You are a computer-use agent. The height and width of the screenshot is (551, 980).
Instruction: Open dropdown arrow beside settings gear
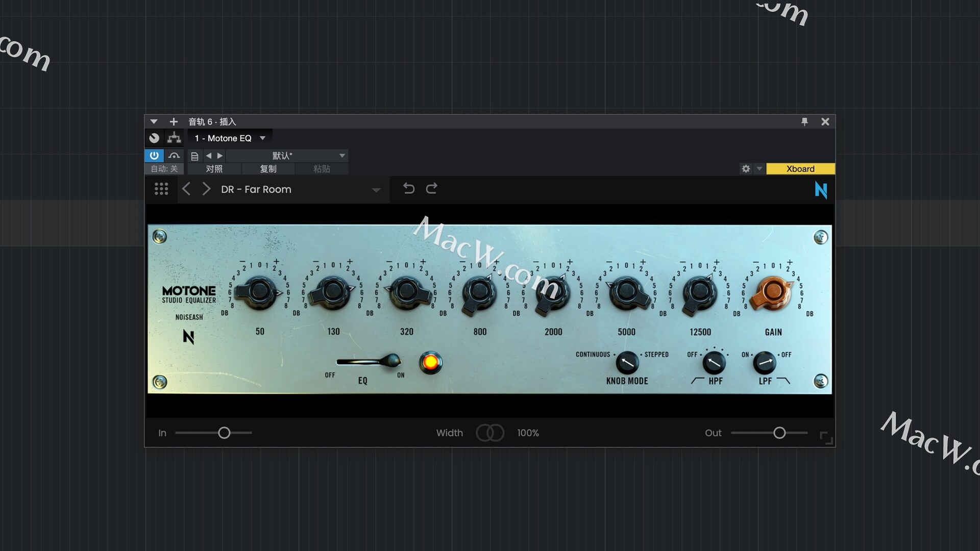coord(759,169)
